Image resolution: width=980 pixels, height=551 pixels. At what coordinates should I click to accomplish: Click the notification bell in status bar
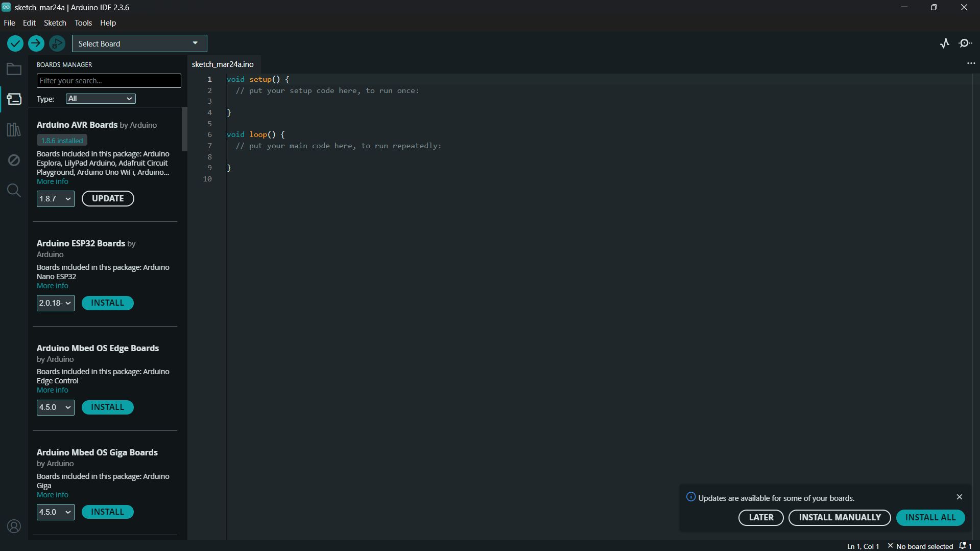click(x=964, y=546)
